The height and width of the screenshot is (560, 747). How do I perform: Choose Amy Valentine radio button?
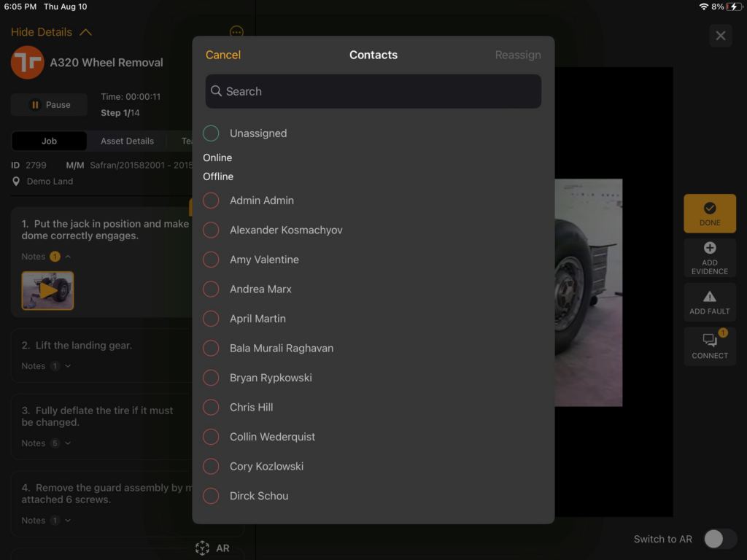click(211, 260)
